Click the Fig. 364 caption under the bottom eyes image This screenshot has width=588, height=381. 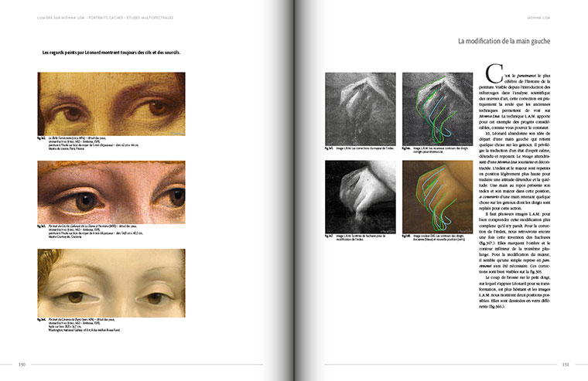[79, 325]
